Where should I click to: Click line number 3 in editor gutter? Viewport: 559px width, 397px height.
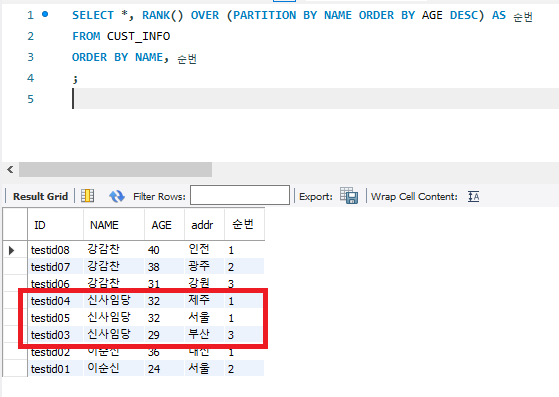coord(31,57)
